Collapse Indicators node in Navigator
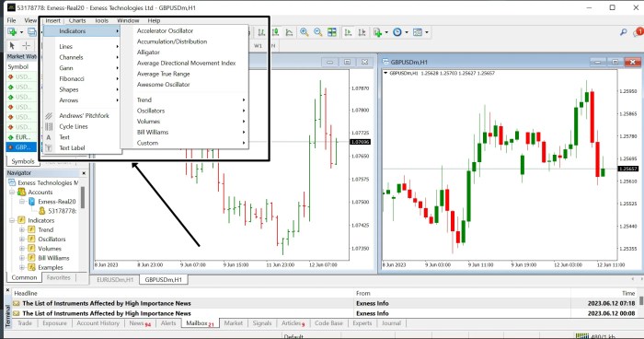 [12, 220]
